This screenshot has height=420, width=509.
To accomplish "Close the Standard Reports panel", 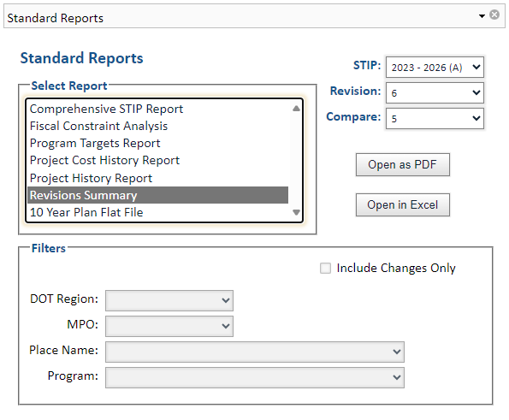I will point(494,15).
